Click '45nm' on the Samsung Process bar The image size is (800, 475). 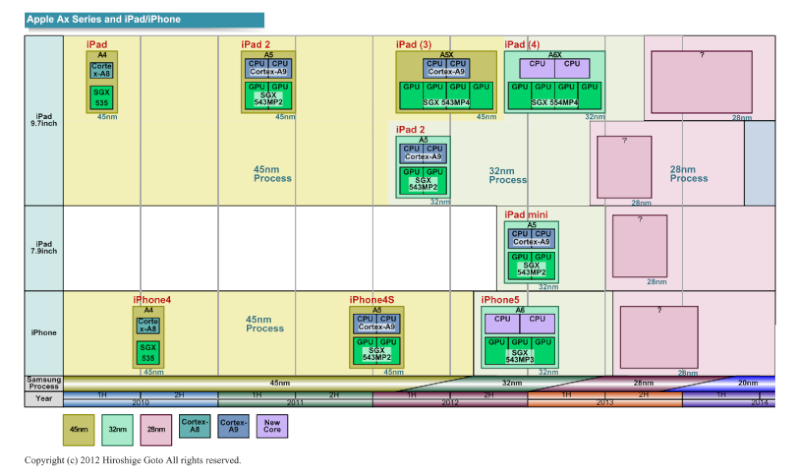pyautogui.click(x=280, y=383)
